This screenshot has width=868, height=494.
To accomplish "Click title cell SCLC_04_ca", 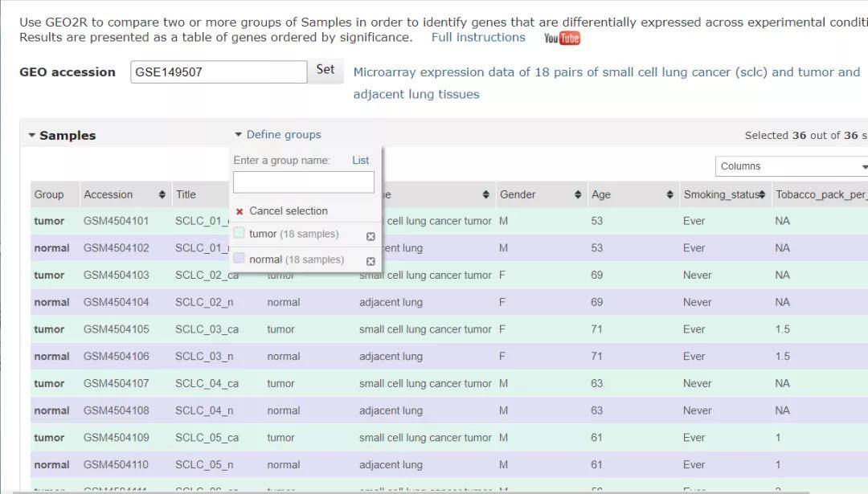I will point(207,383).
